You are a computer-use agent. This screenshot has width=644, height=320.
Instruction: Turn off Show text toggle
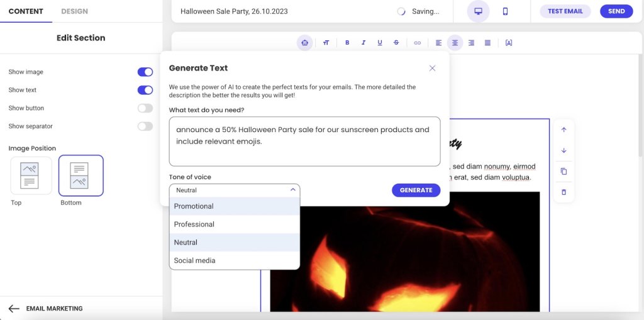pyautogui.click(x=145, y=90)
